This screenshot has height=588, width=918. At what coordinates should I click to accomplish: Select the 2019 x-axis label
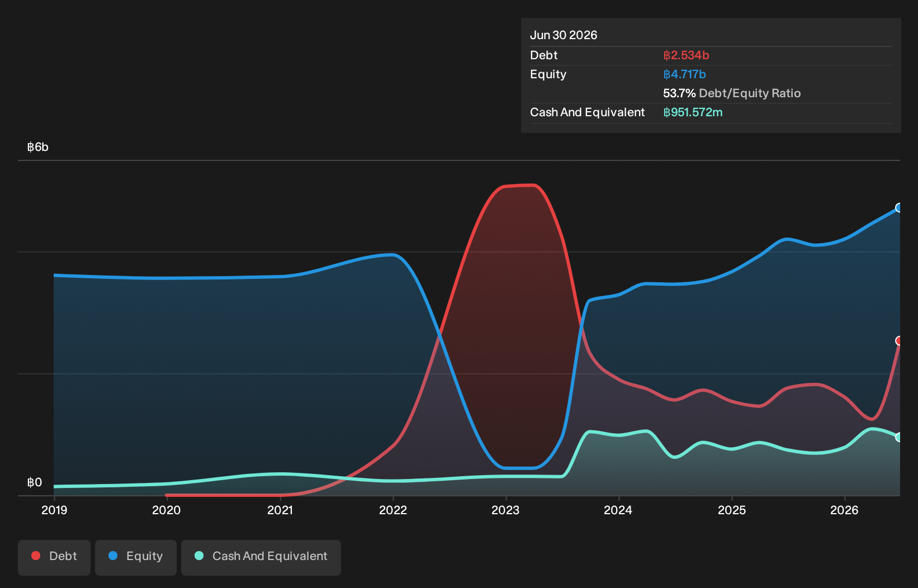point(54,510)
